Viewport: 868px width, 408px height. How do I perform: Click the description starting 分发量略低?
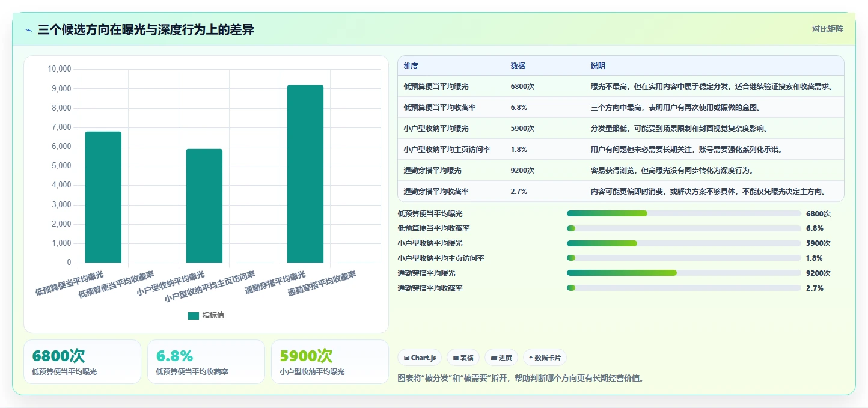point(680,129)
